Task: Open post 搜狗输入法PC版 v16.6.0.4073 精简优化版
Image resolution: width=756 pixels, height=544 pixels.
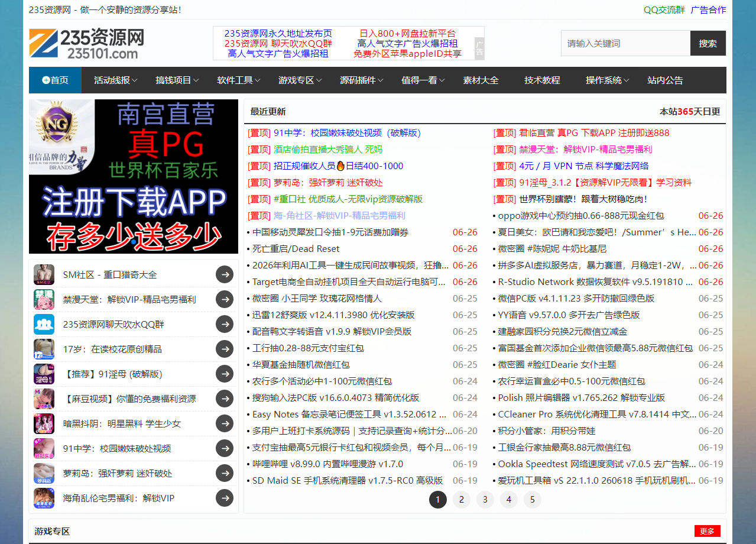Action: (336, 398)
